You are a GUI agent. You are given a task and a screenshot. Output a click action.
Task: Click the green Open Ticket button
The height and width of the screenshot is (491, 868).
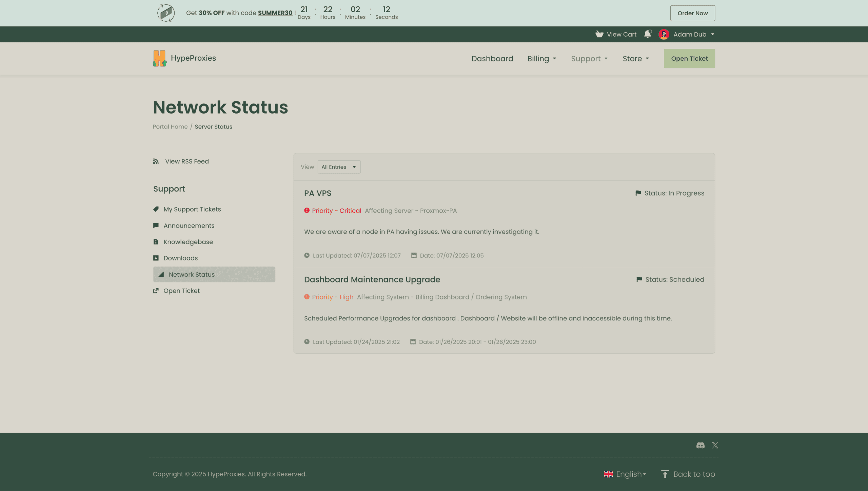click(689, 59)
